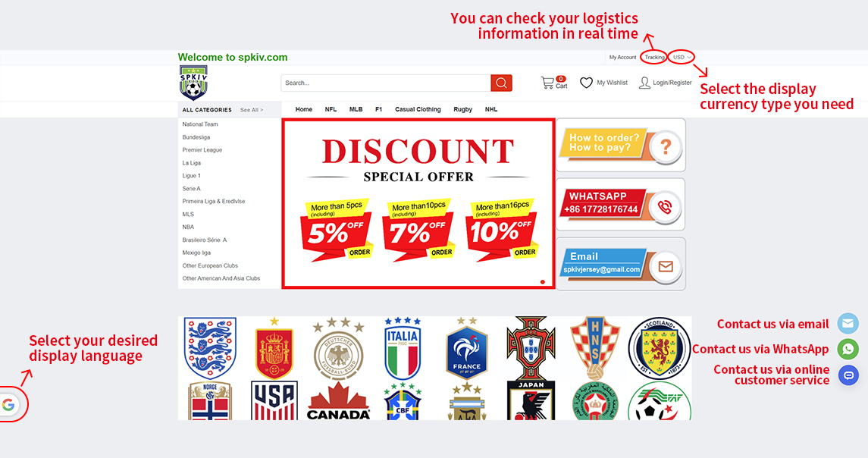Image resolution: width=868 pixels, height=458 pixels.
Task: Select the Casual Clothing menu item
Action: (x=418, y=110)
